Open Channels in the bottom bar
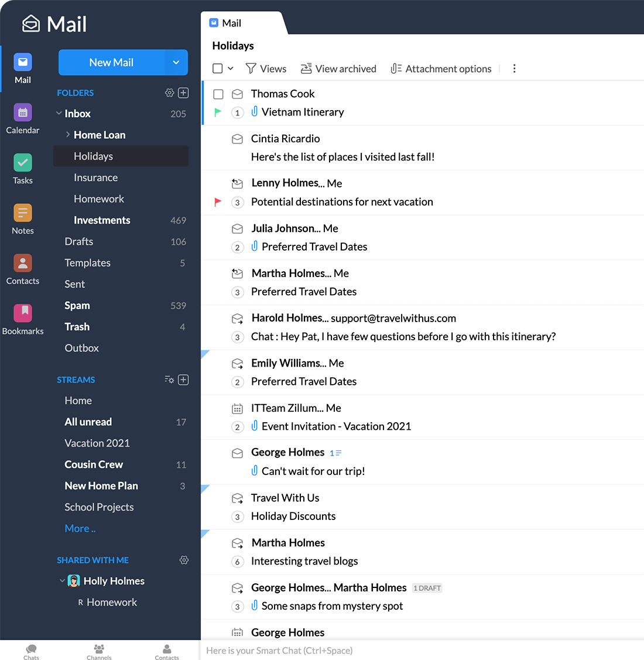The width and height of the screenshot is (644, 660). point(99,651)
